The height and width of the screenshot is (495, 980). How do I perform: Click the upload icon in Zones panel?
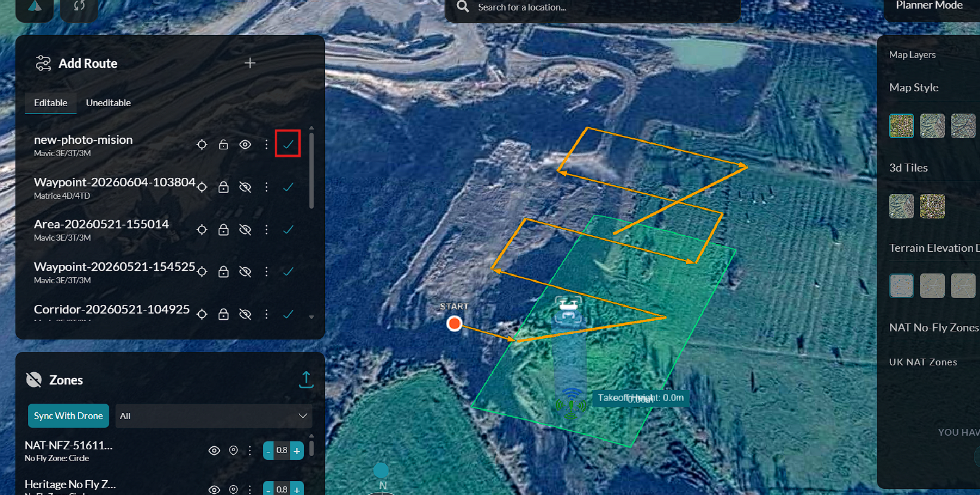click(x=306, y=380)
